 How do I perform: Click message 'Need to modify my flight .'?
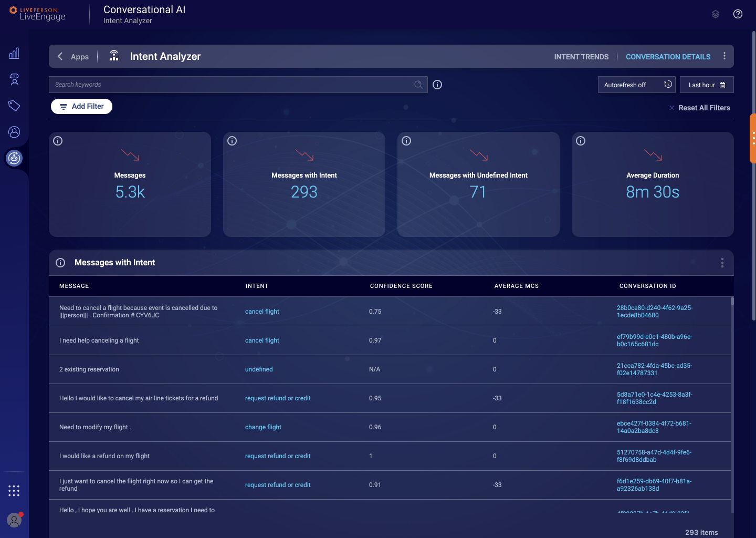(95, 427)
